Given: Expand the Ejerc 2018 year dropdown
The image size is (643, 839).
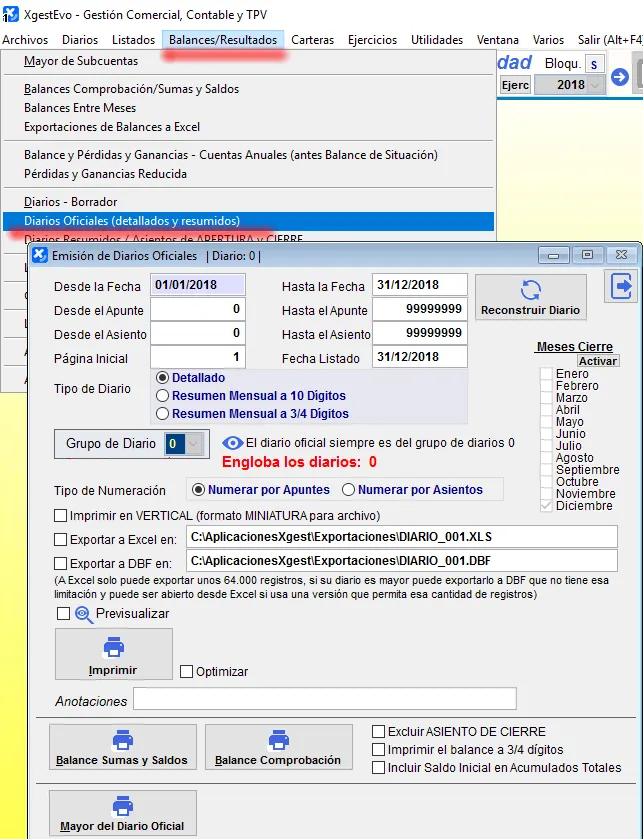Looking at the screenshot, I should click(x=596, y=85).
